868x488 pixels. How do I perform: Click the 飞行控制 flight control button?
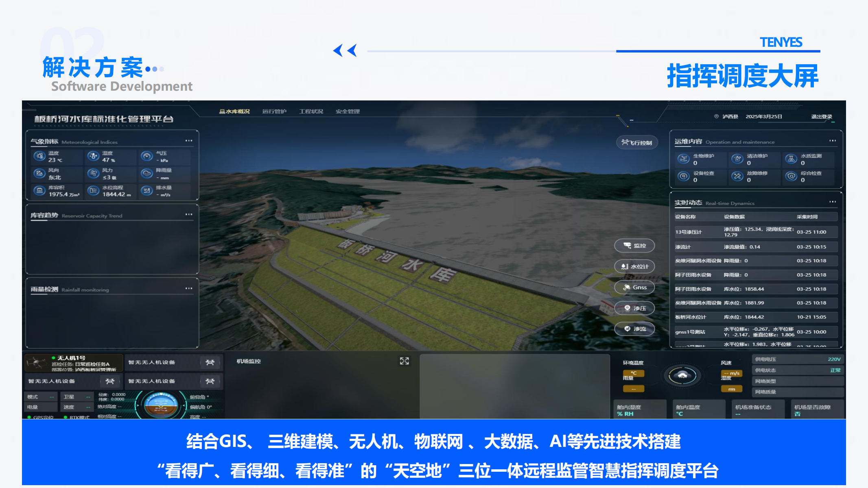(637, 142)
